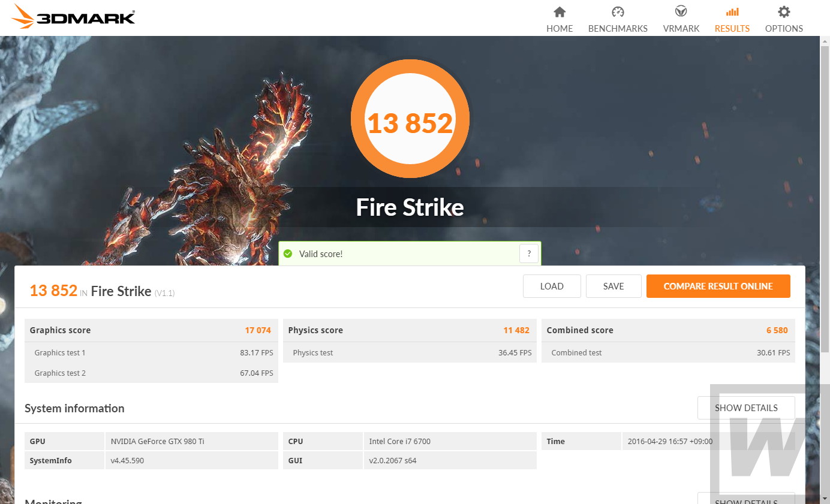Select Graphics test 1 row label

60,353
